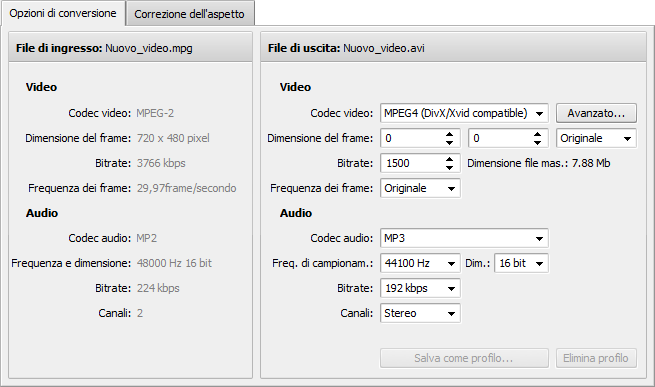The image size is (655, 387).
Task: Click the output file name Nuovo_video.avi
Action: point(384,48)
